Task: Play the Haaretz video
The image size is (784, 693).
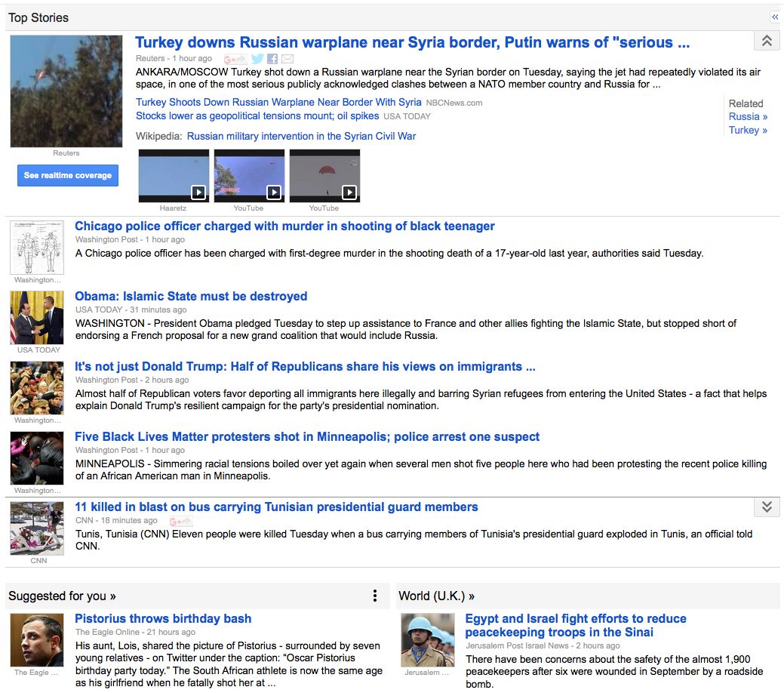Action: pyautogui.click(x=174, y=176)
